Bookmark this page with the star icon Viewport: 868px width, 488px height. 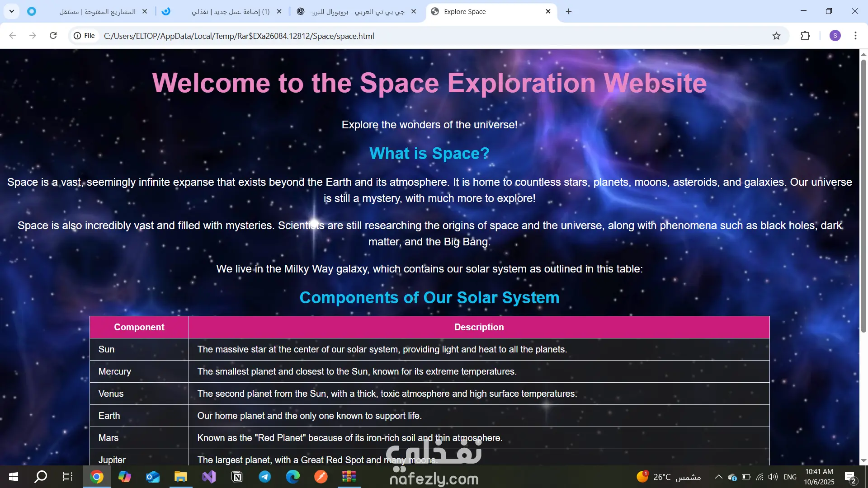tap(776, 36)
